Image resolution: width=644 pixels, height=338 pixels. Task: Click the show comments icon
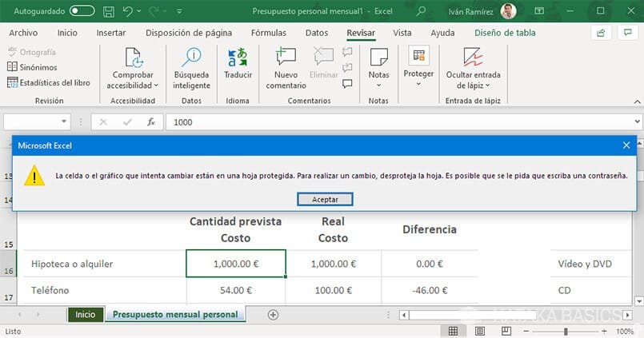347,84
